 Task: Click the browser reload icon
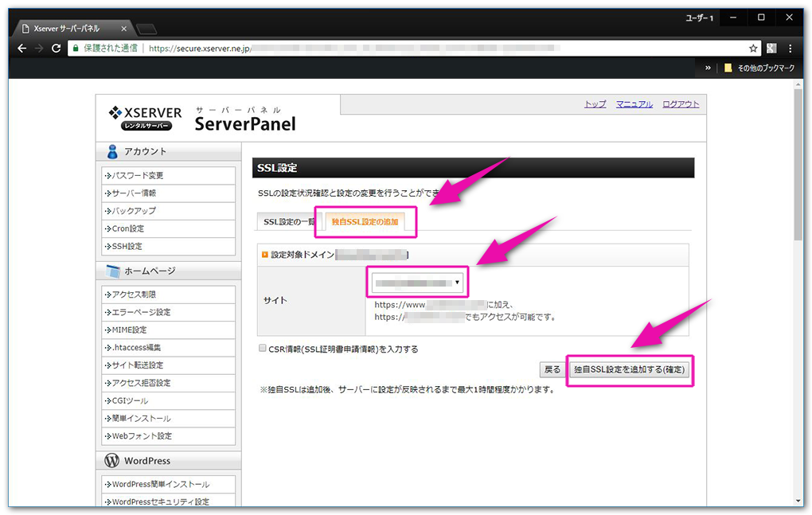click(x=55, y=48)
